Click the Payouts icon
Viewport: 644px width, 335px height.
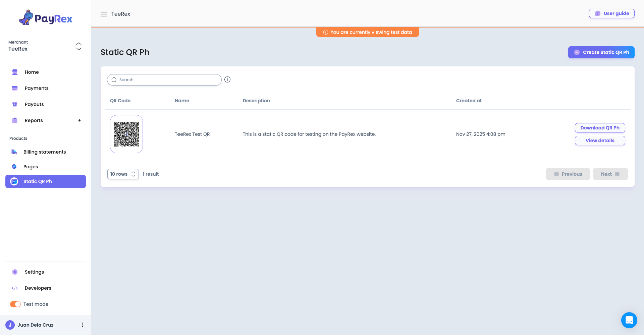coord(14,104)
